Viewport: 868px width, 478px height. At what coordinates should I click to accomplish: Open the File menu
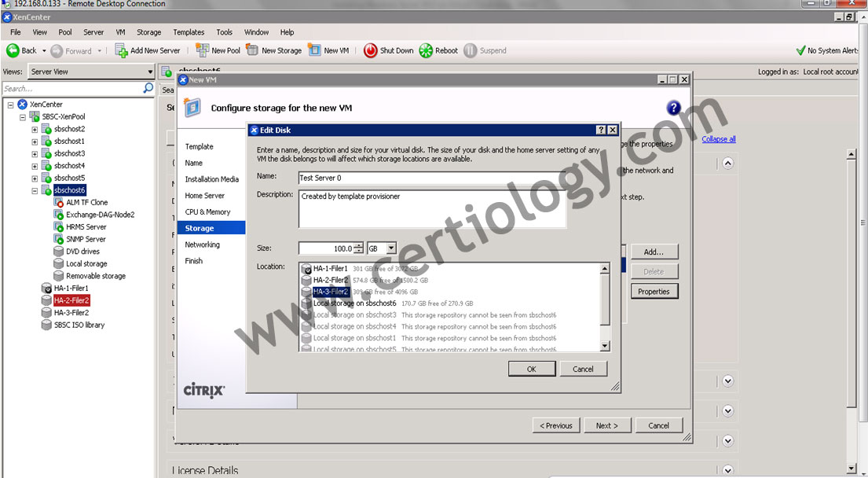16,32
